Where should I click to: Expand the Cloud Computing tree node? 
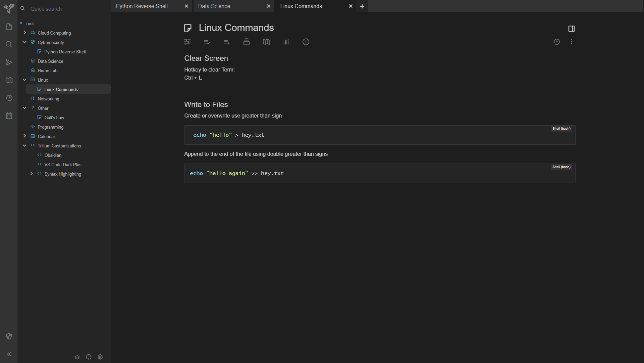coord(24,33)
